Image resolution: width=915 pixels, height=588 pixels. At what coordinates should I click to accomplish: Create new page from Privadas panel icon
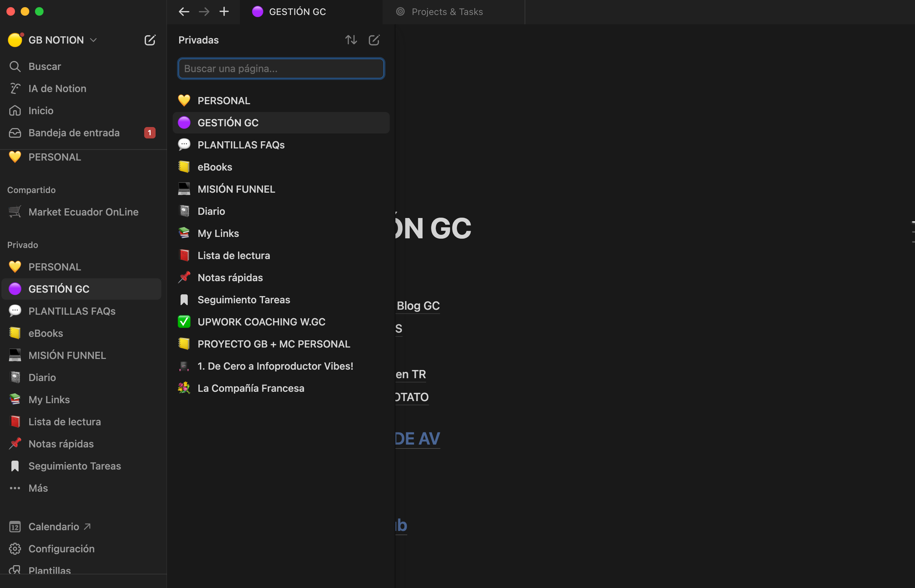pos(374,40)
